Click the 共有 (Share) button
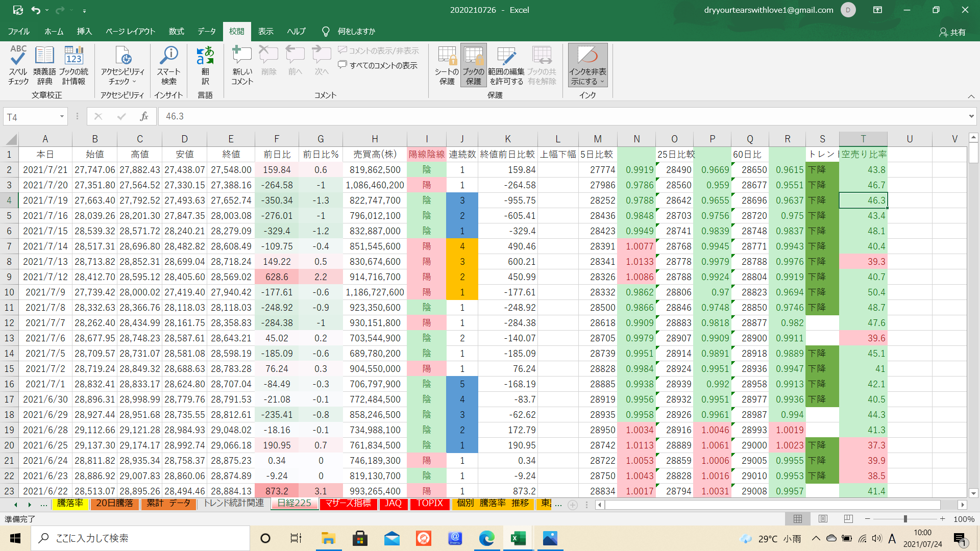 (952, 32)
